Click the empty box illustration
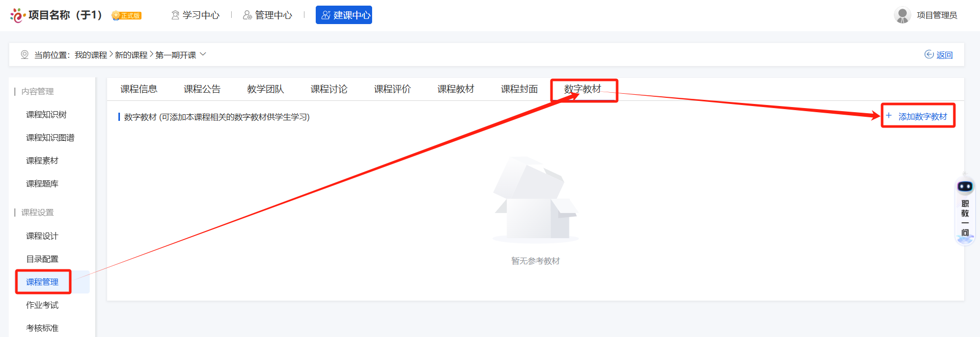 pyautogui.click(x=536, y=200)
